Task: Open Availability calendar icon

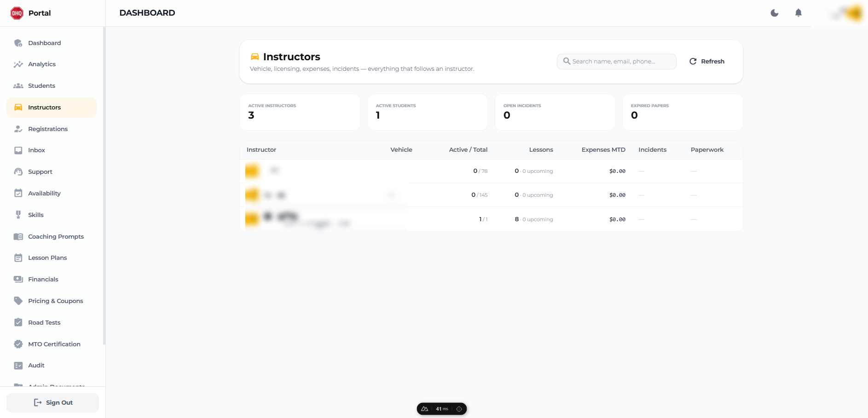Action: [x=18, y=193]
